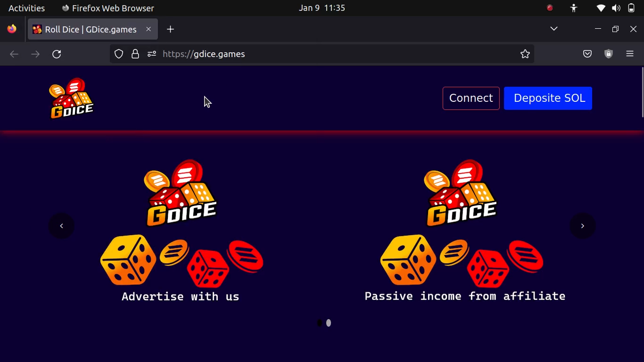Open the volume speaker icon
Viewport: 644px width, 362px height.
click(x=616, y=8)
